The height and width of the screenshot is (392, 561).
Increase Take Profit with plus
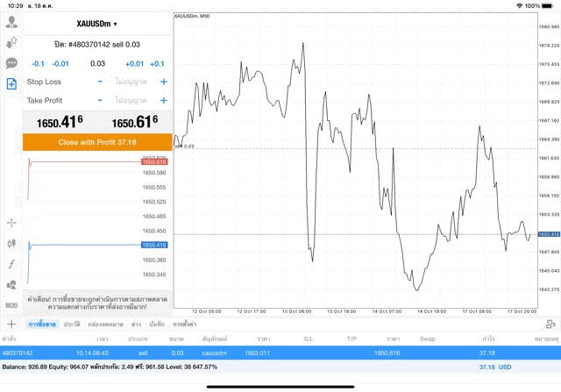coord(164,100)
